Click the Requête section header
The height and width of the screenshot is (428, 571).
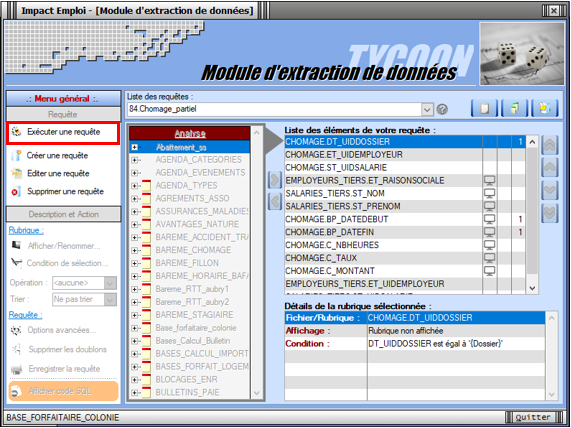[x=63, y=114]
